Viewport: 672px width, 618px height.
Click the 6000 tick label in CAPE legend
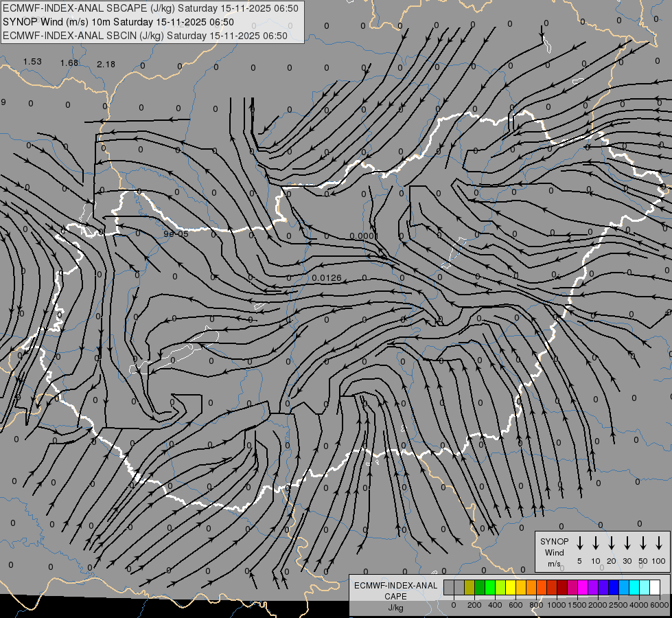click(x=660, y=605)
